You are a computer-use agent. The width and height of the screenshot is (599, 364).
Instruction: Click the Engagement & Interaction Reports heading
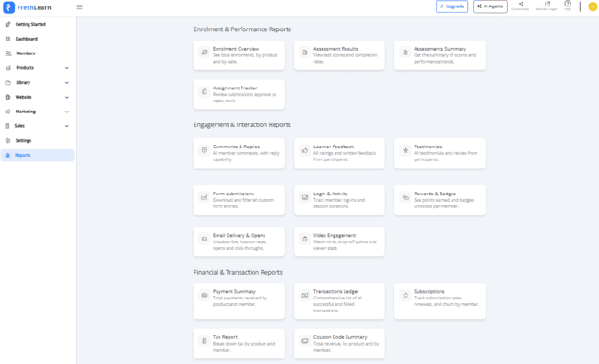pos(242,125)
